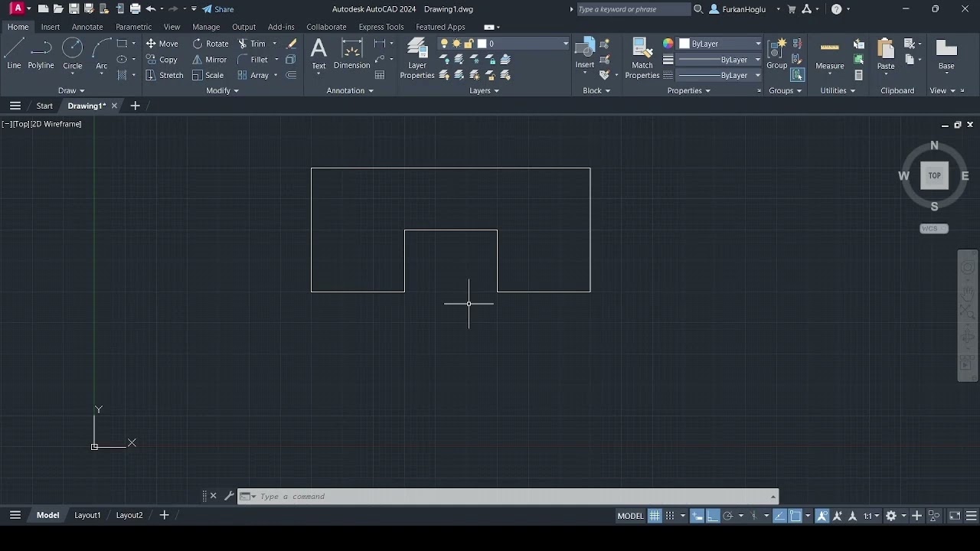980x551 pixels.
Task: Use the Trim tool
Action: click(x=251, y=44)
